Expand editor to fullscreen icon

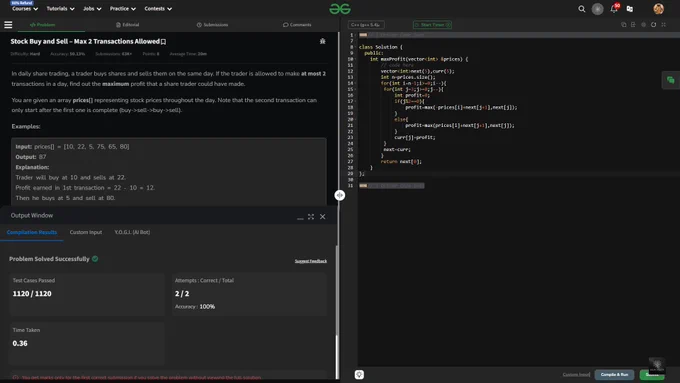(664, 25)
